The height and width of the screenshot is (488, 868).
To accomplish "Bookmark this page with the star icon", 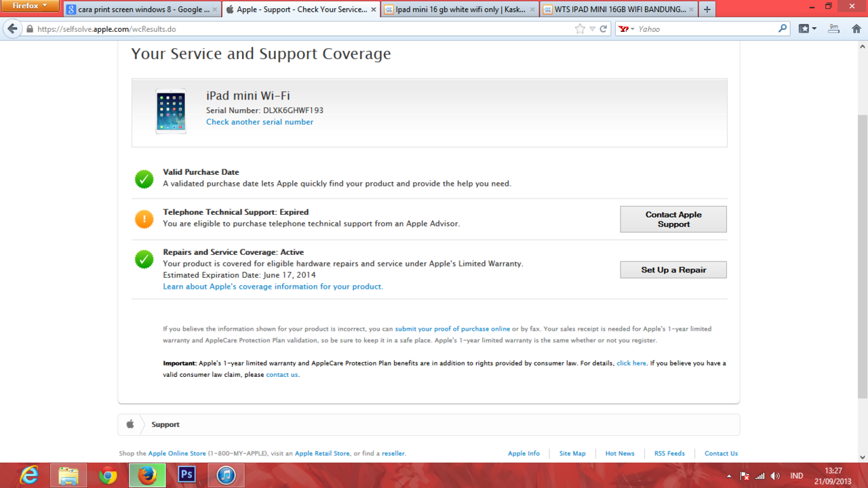I will click(580, 29).
